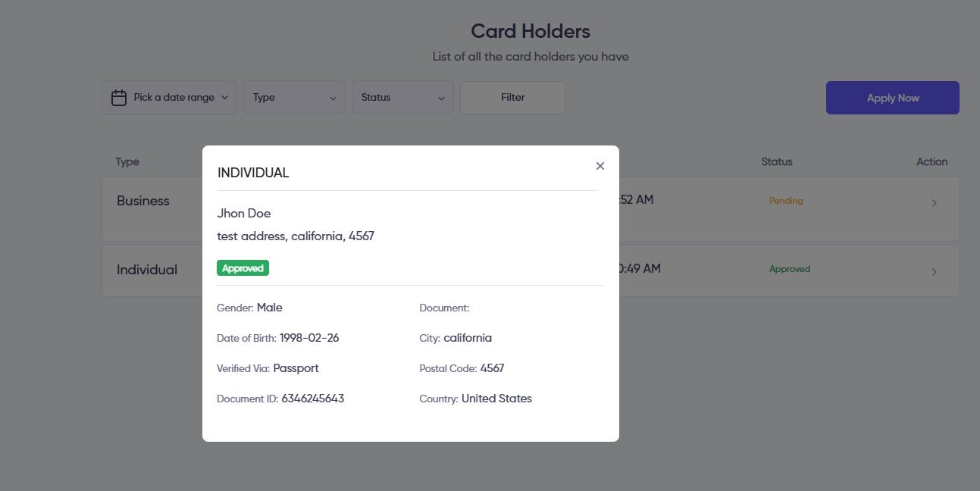
Task: Click the Document ID value 6346245643
Action: [x=312, y=399]
